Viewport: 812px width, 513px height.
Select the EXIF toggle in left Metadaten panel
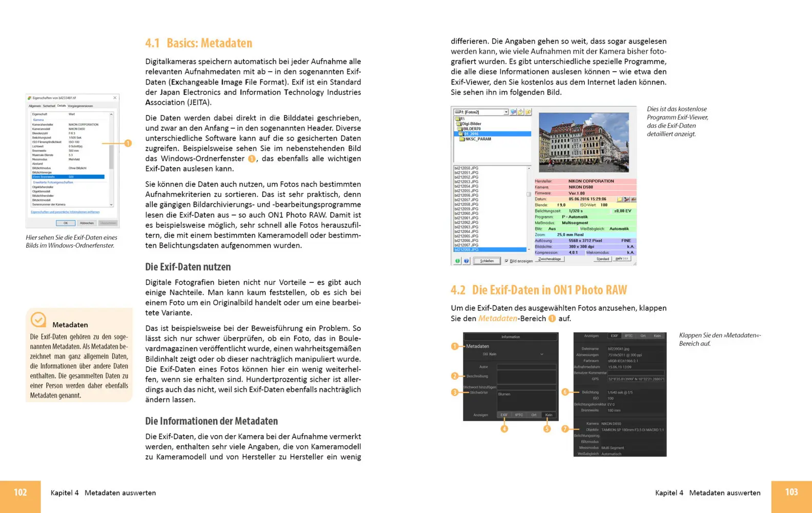click(504, 415)
